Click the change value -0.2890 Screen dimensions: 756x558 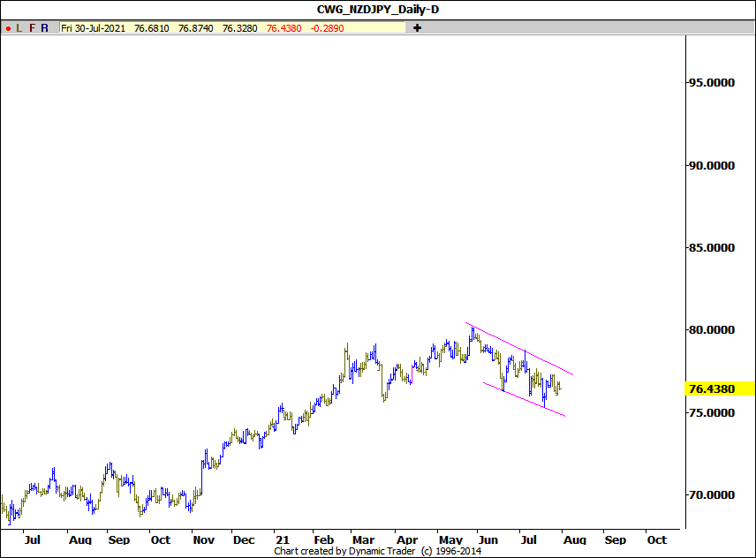[x=328, y=28]
